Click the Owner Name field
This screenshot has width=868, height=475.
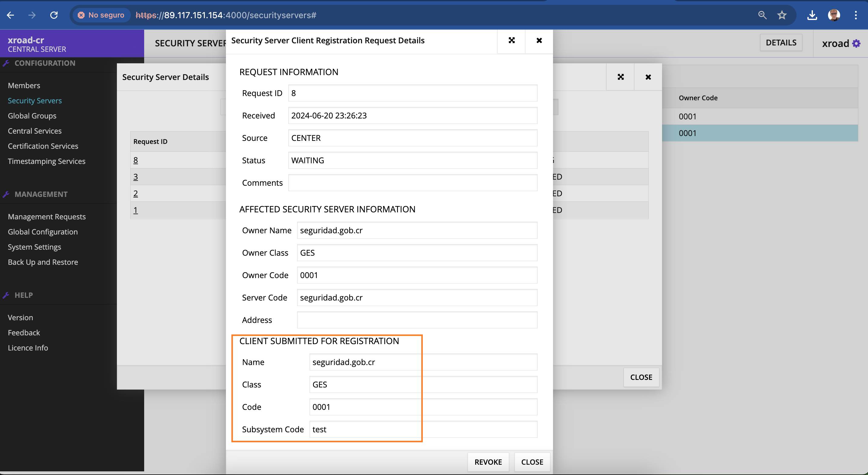click(x=417, y=231)
